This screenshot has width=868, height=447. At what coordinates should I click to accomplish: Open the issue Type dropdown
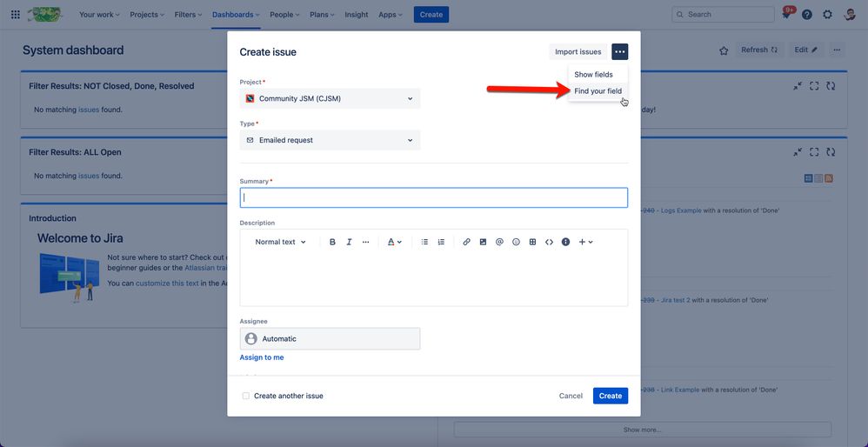pos(330,140)
